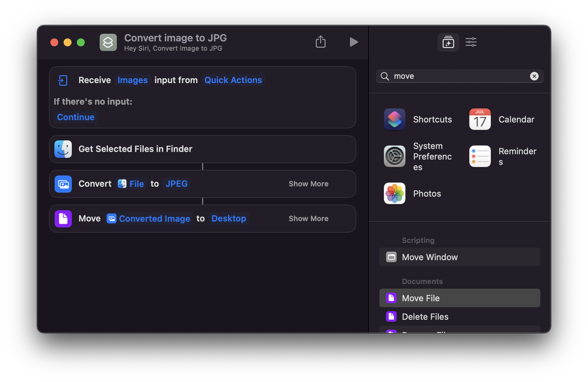Change the Continue no-input behavior
This screenshot has height=382, width=588.
[x=76, y=117]
